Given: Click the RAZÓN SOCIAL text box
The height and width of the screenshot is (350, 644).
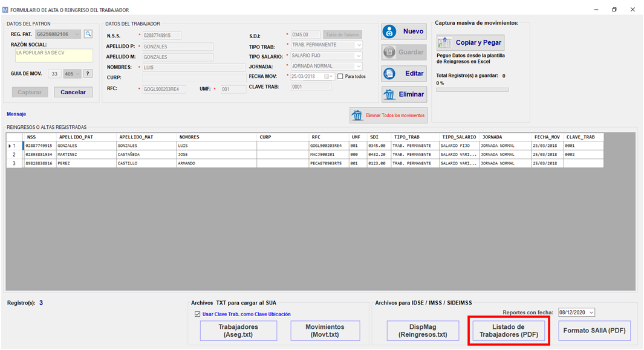Looking at the screenshot, I should 54,56.
